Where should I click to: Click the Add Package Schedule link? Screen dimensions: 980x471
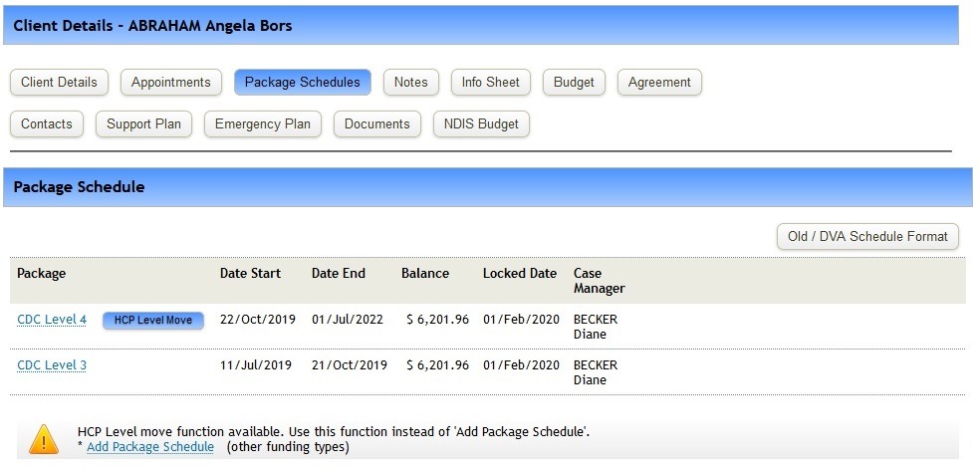(150, 447)
